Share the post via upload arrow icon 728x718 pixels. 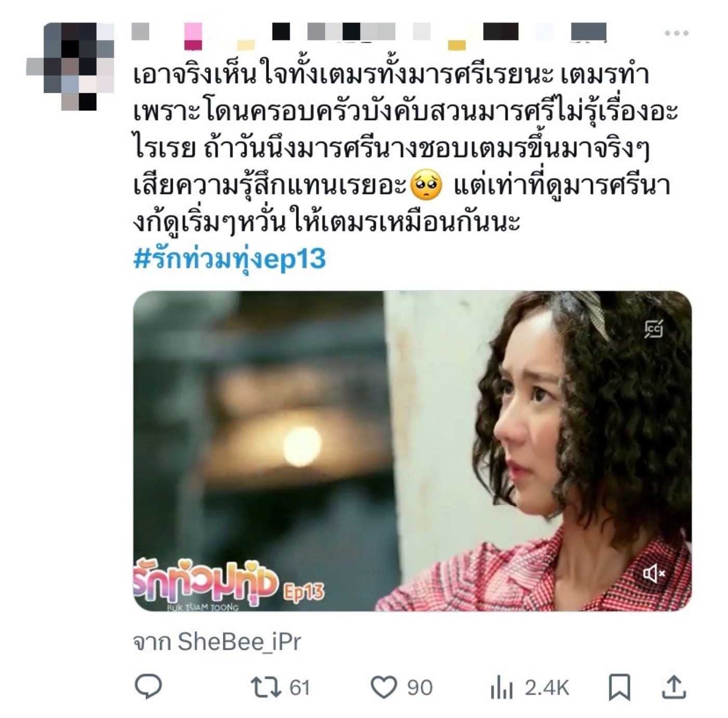674,687
